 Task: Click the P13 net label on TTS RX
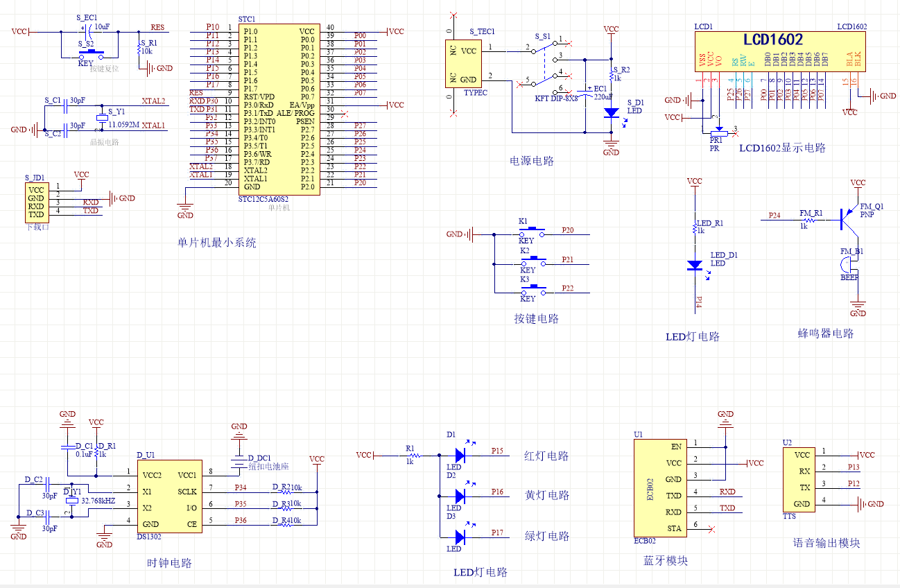854,467
